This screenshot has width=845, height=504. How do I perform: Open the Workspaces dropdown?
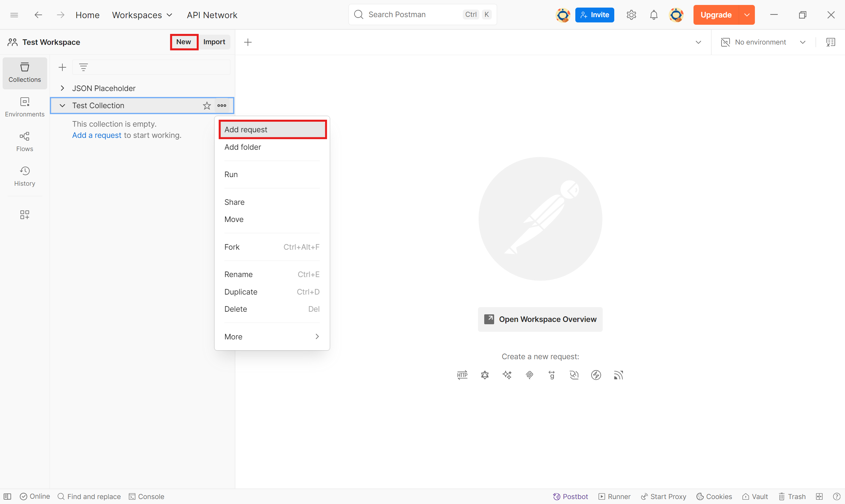(142, 15)
